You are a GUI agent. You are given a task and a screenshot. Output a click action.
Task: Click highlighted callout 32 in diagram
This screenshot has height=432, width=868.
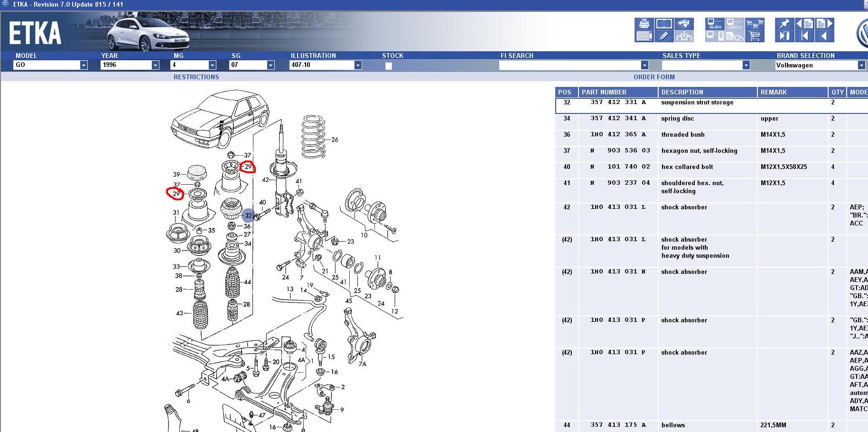[x=248, y=216]
